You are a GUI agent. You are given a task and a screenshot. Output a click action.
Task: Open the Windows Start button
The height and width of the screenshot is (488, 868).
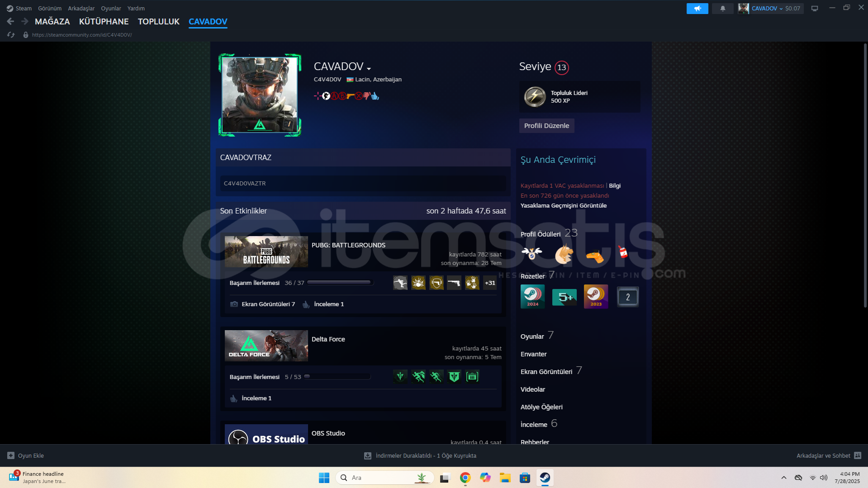tap(324, 478)
